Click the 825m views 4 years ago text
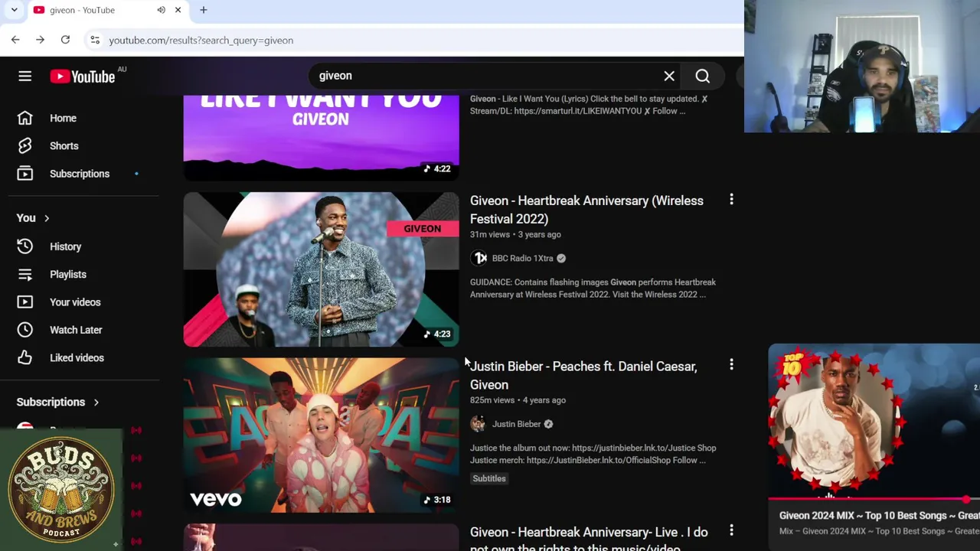 518,399
